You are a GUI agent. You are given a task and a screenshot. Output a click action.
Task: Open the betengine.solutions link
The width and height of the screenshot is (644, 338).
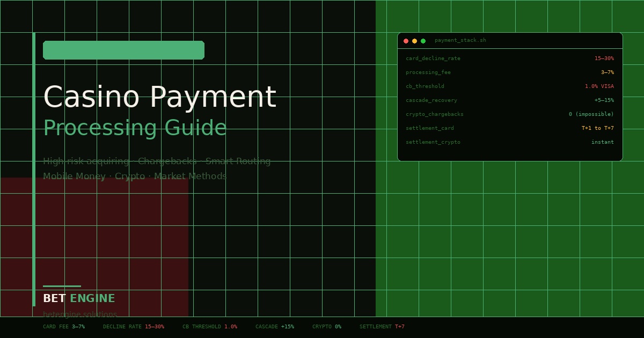(80, 314)
